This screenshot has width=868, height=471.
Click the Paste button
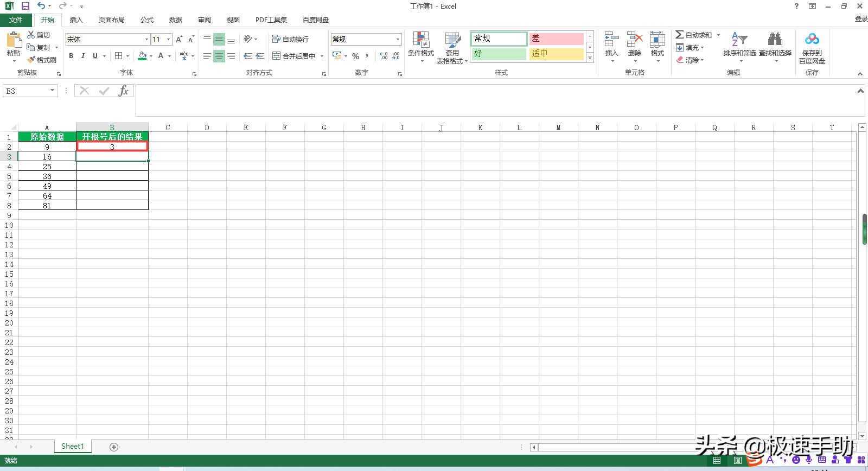pos(14,43)
